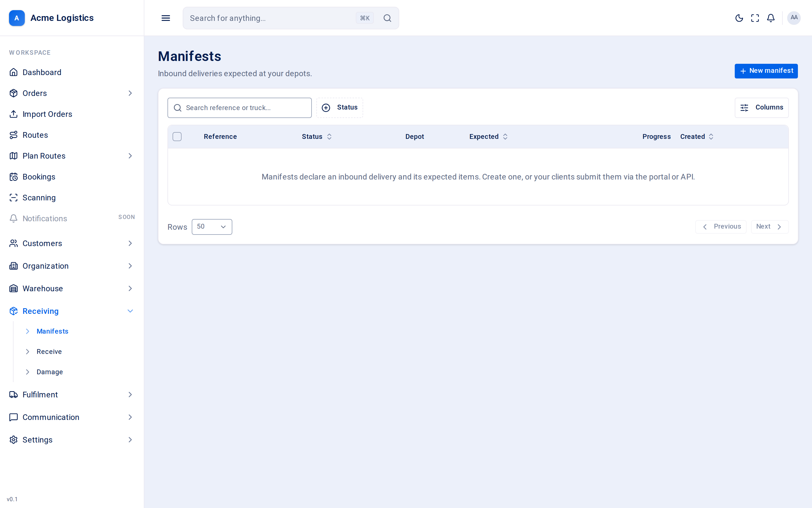Viewport: 812px width, 508px height.
Task: Enter fullscreen mode icon
Action: [755, 18]
